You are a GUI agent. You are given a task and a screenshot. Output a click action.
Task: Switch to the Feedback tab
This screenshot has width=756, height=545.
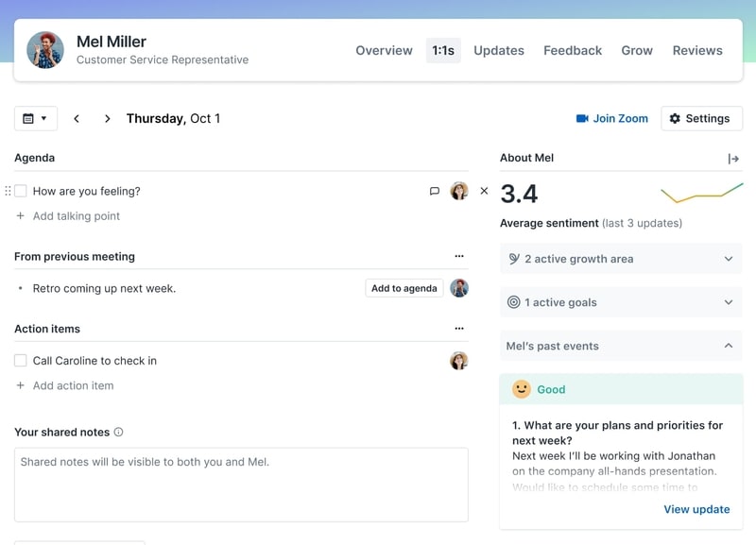click(573, 51)
